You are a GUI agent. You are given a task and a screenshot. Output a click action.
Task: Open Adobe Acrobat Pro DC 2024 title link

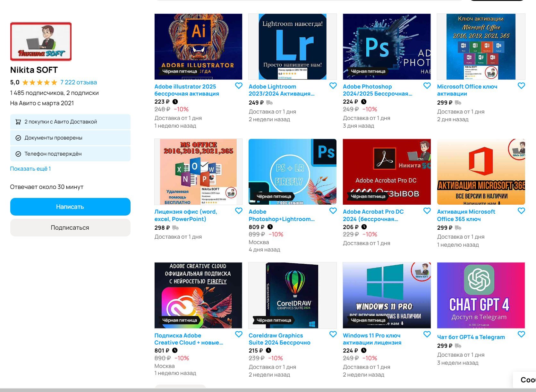coord(373,215)
